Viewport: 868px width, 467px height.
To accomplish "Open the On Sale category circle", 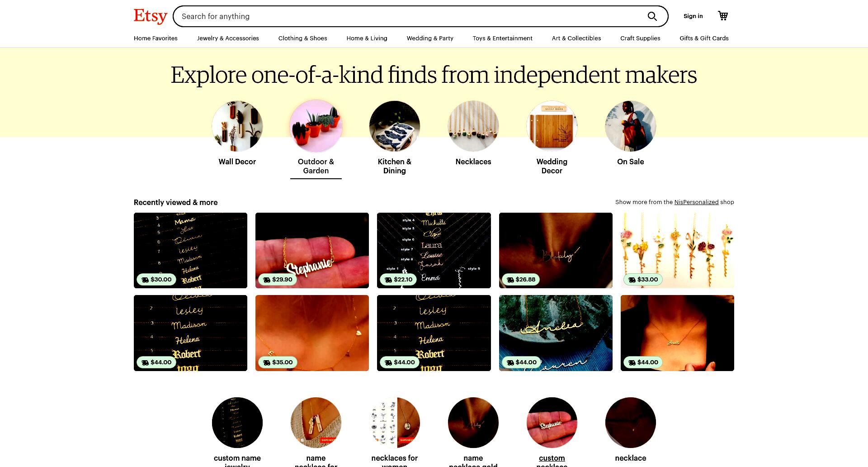I will point(631,126).
